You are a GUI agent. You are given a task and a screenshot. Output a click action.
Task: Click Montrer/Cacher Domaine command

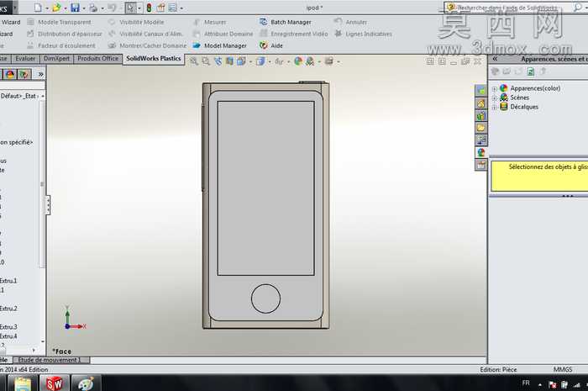(147, 45)
